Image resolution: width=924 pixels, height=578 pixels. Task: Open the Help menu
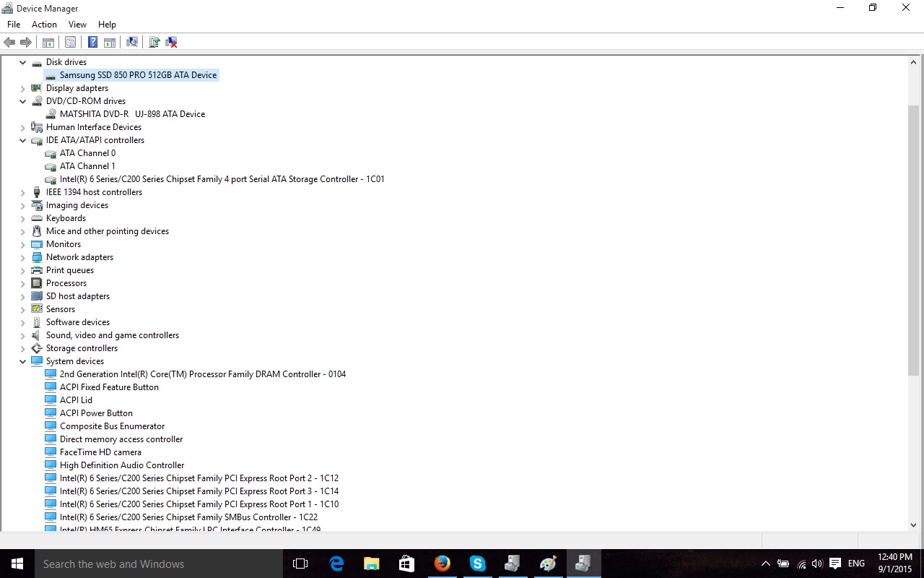[x=107, y=25]
